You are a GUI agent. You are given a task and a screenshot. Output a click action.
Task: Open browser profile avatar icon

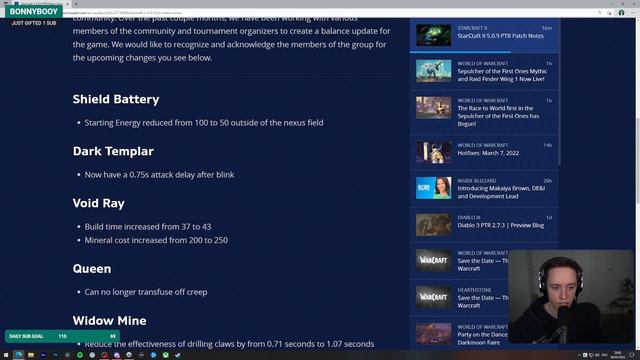(x=621, y=13)
